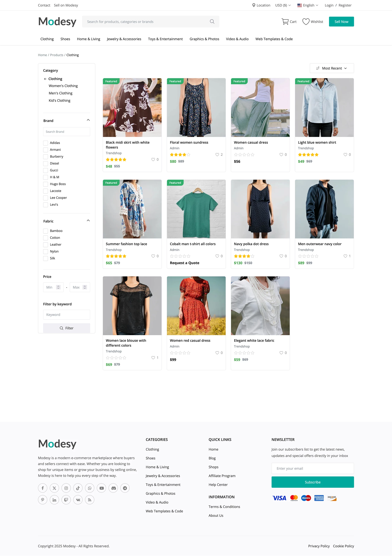Open the USD ($) currency dropdown
Screen dimensions: 392x556
click(283, 5)
